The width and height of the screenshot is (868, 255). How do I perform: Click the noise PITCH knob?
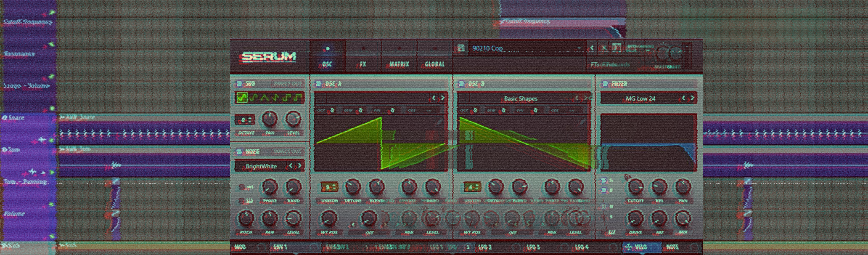246,218
